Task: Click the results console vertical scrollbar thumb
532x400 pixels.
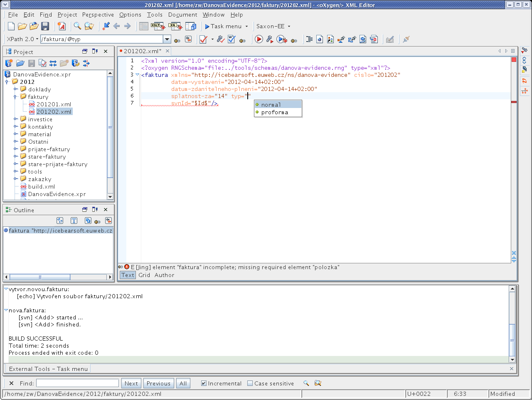Action: (x=512, y=341)
